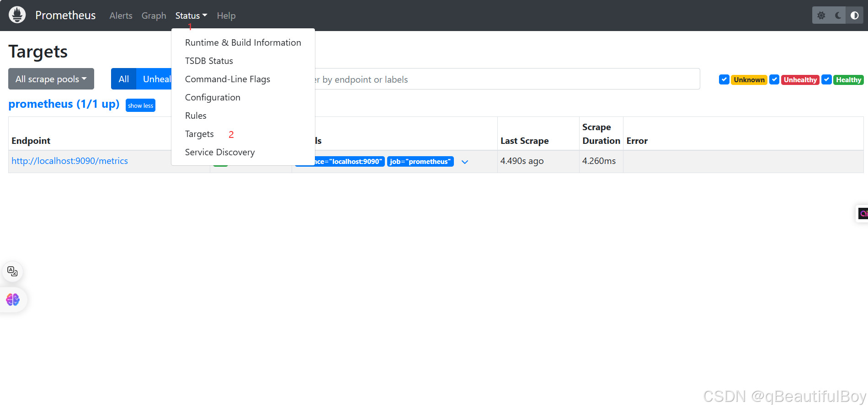Open the translate floating widget icon

[12, 272]
